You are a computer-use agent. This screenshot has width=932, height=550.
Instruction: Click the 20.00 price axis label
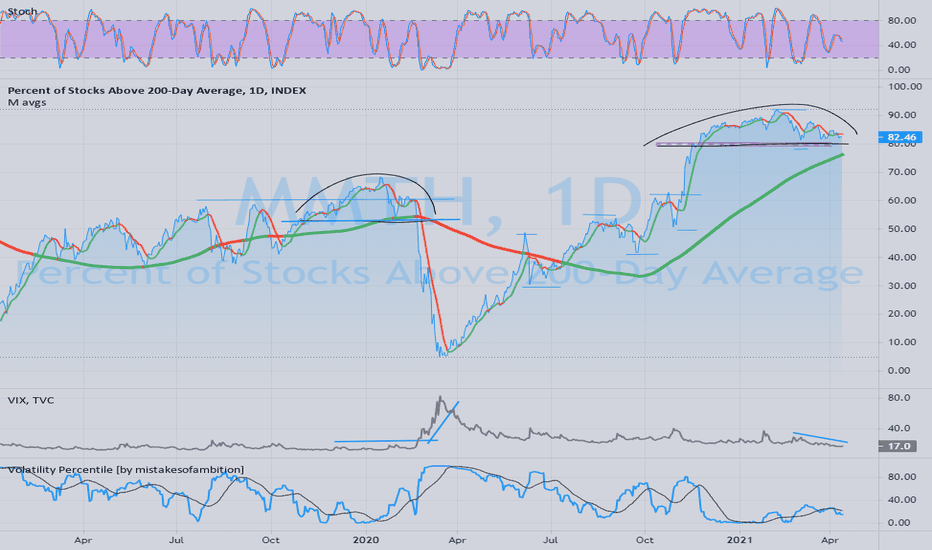[902, 314]
